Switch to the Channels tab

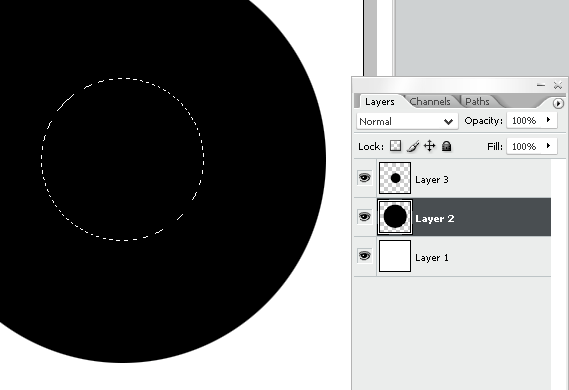430,102
